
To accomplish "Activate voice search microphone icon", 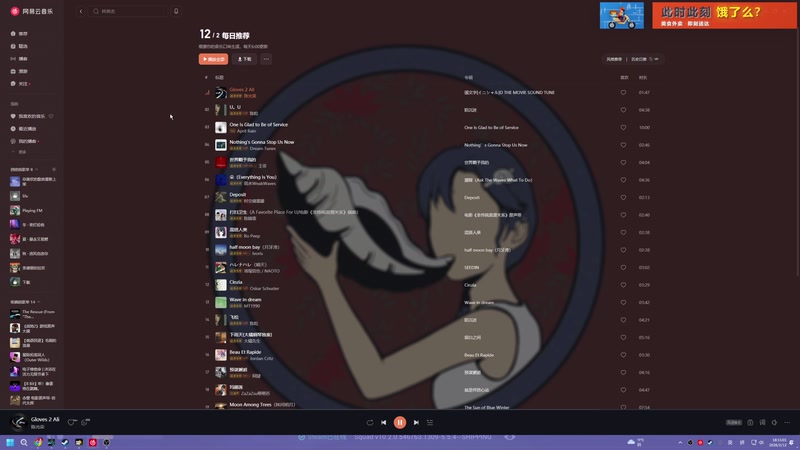I will pos(176,11).
